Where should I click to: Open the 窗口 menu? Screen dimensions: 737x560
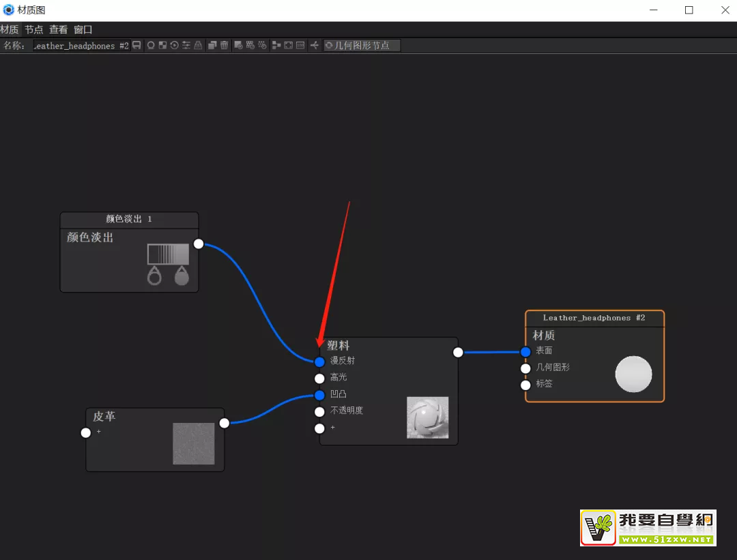pyautogui.click(x=83, y=30)
